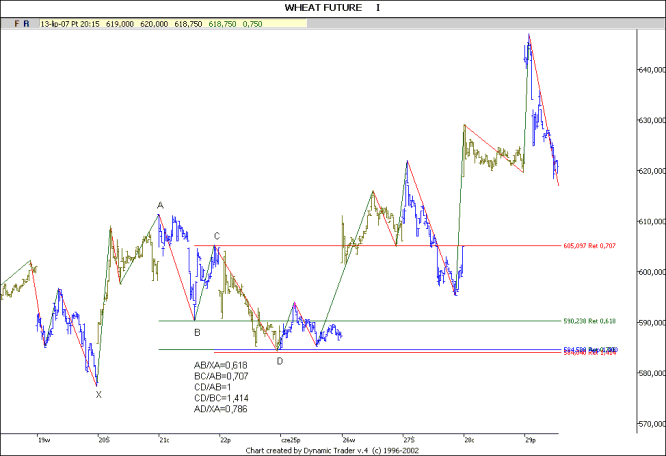Image resolution: width=666 pixels, height=456 pixels.
Task: Click the 29p date marker on time axis
Action: point(528,439)
